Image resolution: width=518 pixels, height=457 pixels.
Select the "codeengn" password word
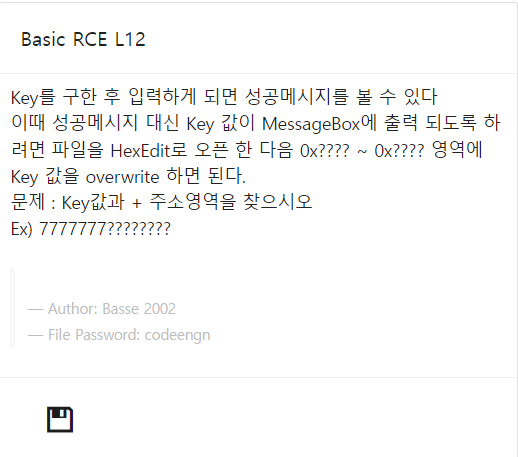click(177, 335)
